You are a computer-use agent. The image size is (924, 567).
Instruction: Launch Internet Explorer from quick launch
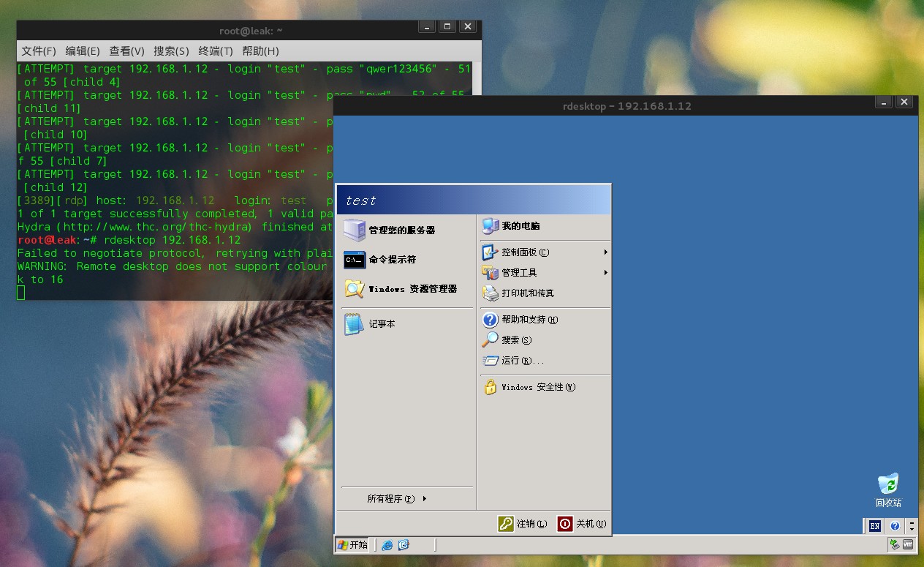click(387, 545)
